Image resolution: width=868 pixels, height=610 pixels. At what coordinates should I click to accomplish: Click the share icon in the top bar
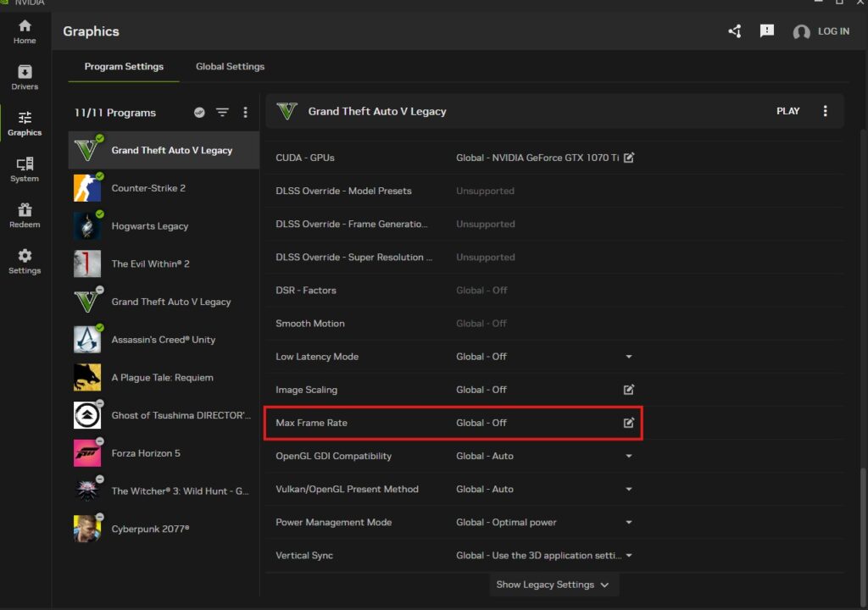tap(734, 30)
